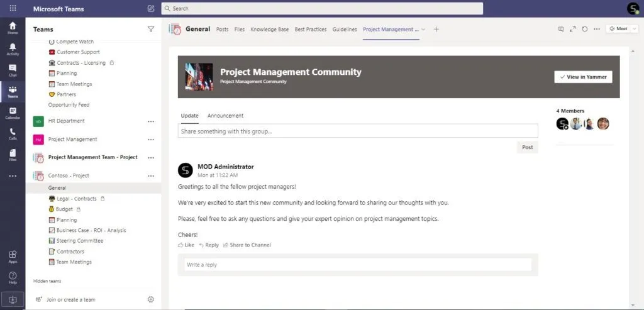Open the Contractors channel
The width and height of the screenshot is (644, 310).
coord(66,252)
